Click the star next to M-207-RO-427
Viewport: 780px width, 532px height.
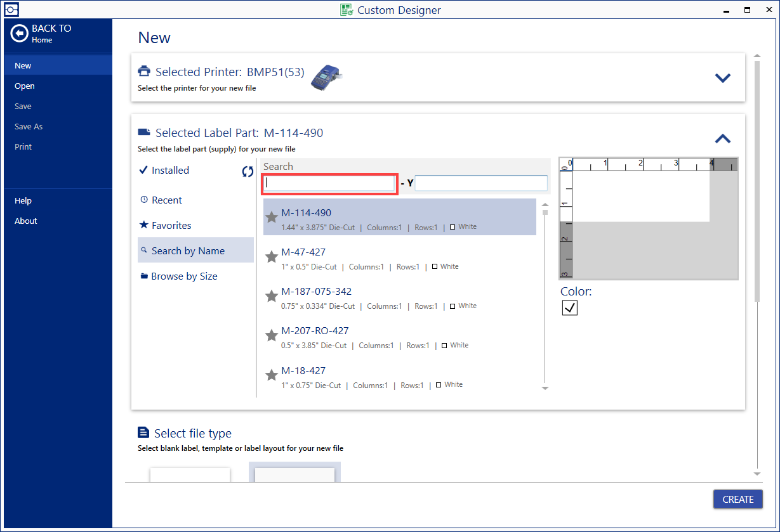point(272,336)
